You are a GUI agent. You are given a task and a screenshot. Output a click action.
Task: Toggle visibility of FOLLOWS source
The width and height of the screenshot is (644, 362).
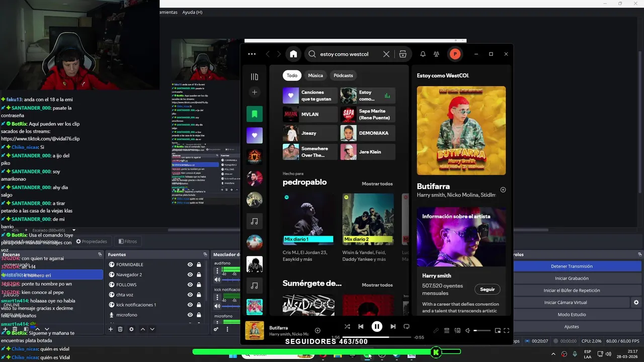click(x=190, y=285)
